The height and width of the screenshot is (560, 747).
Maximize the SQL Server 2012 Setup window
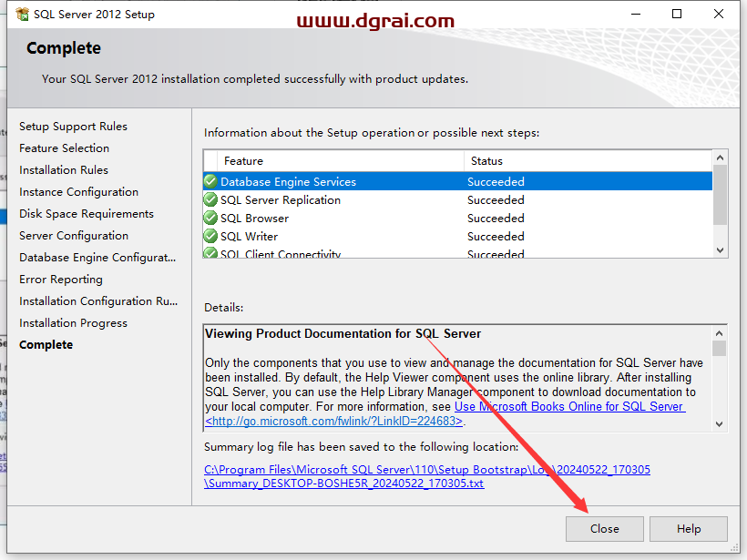point(677,14)
